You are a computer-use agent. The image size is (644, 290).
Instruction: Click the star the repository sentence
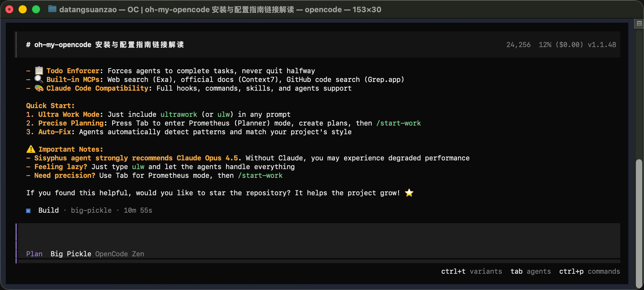click(213, 193)
